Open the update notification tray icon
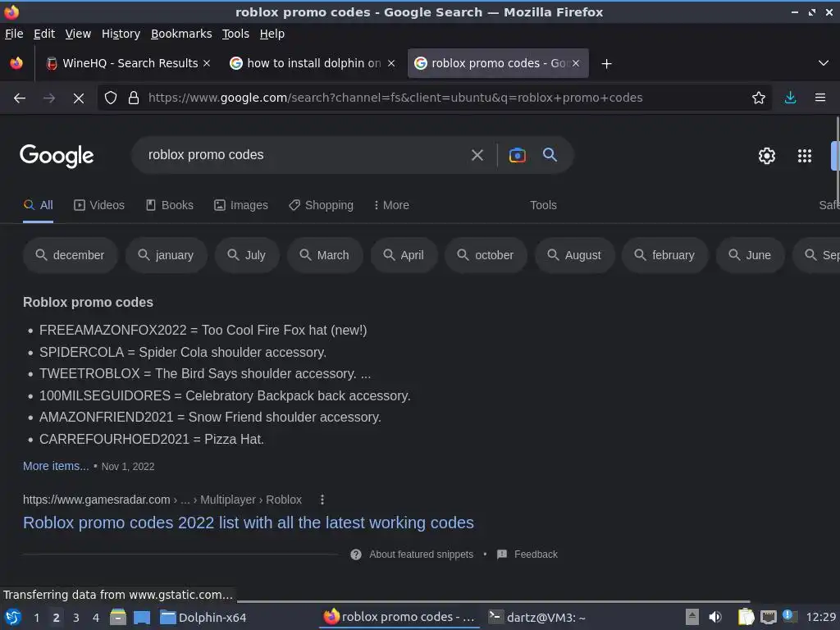Screen dimensions: 840x630 coord(788,615)
